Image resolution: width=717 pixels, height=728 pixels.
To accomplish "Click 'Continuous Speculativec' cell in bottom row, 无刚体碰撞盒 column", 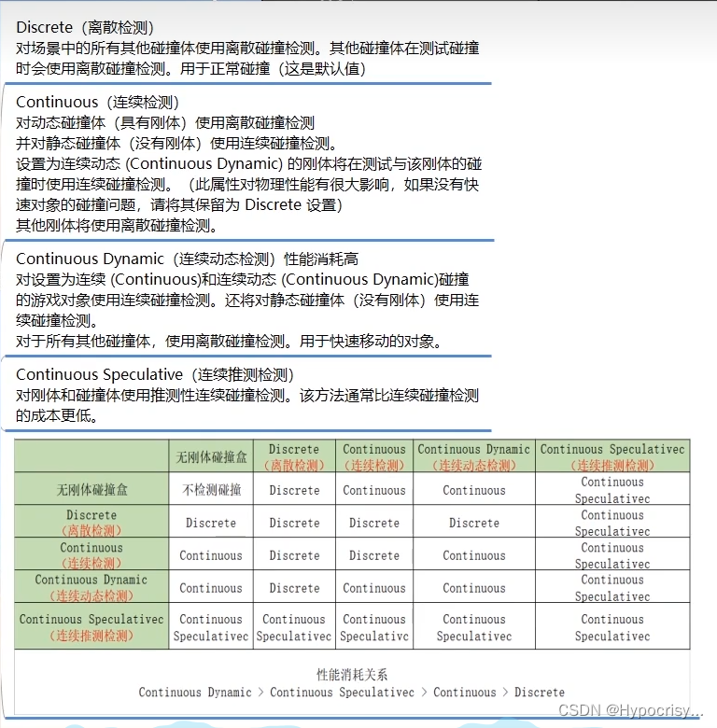I will click(211, 627).
